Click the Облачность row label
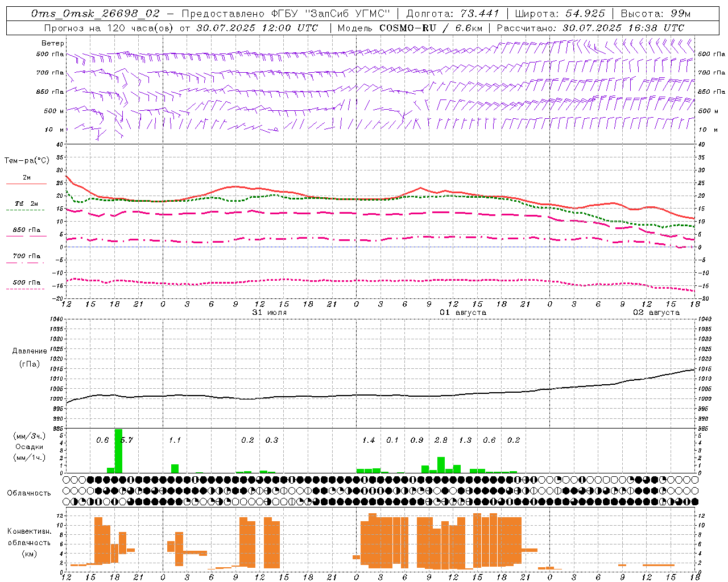 [29, 493]
